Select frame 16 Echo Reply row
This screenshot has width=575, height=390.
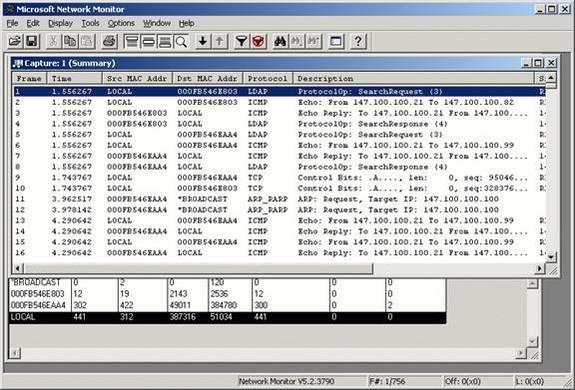[x=279, y=253]
